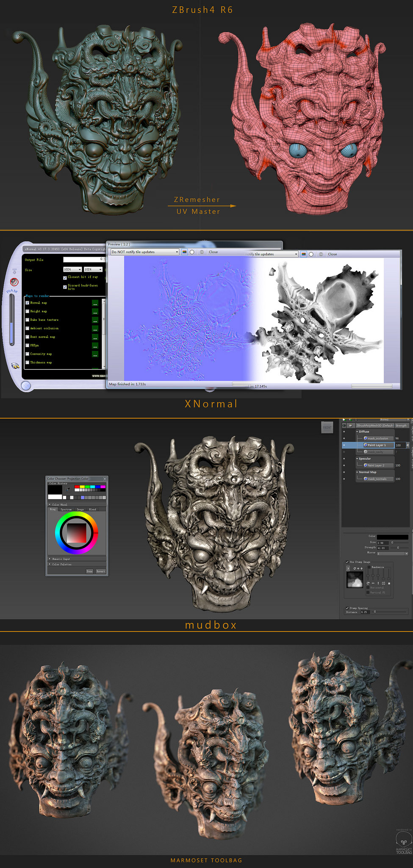
Task: Click the Paint Layer 1 globe icon
Action: (366, 445)
